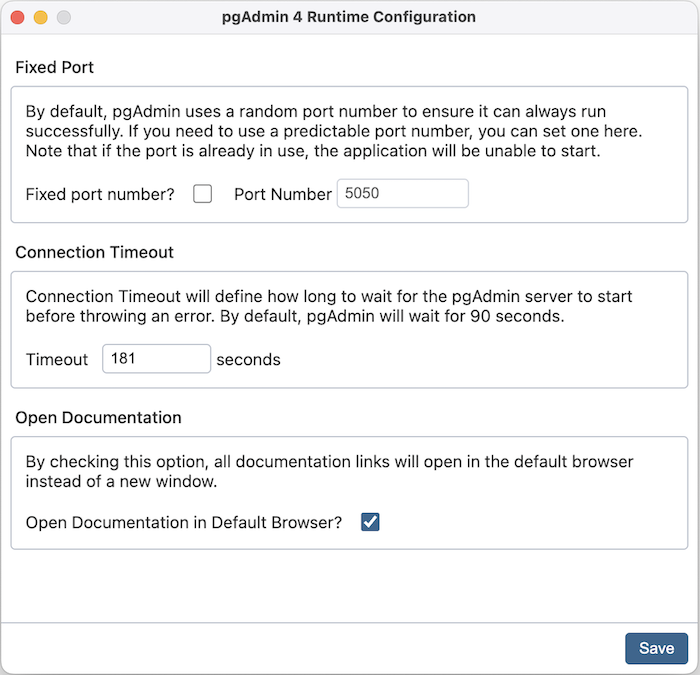
Task: Minimize window with the yellow button
Action: pyautogui.click(x=41, y=17)
